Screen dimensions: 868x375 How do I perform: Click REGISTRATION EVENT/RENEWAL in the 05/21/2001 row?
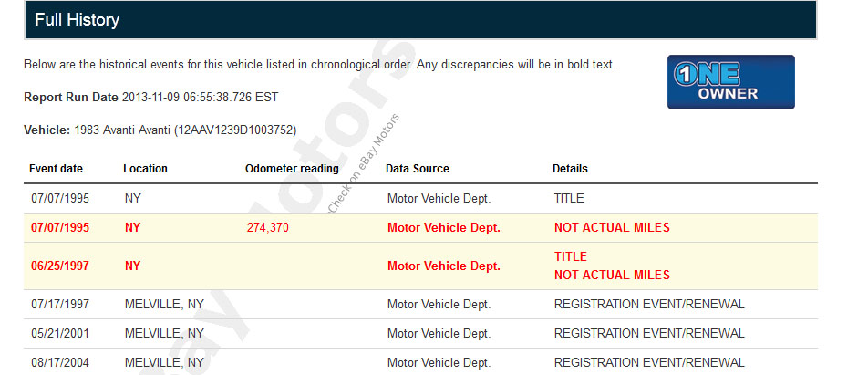click(649, 334)
